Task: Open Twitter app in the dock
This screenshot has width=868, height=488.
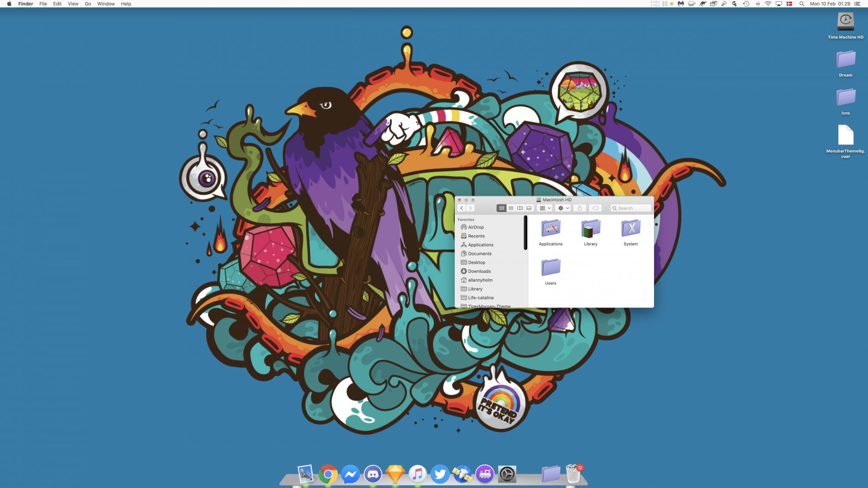Action: click(440, 474)
